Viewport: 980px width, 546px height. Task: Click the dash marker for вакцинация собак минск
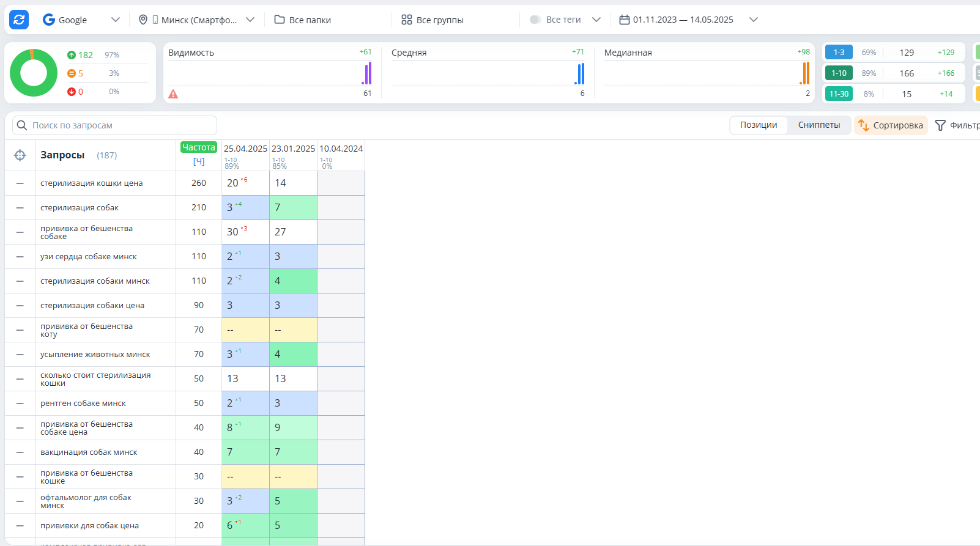(20, 452)
